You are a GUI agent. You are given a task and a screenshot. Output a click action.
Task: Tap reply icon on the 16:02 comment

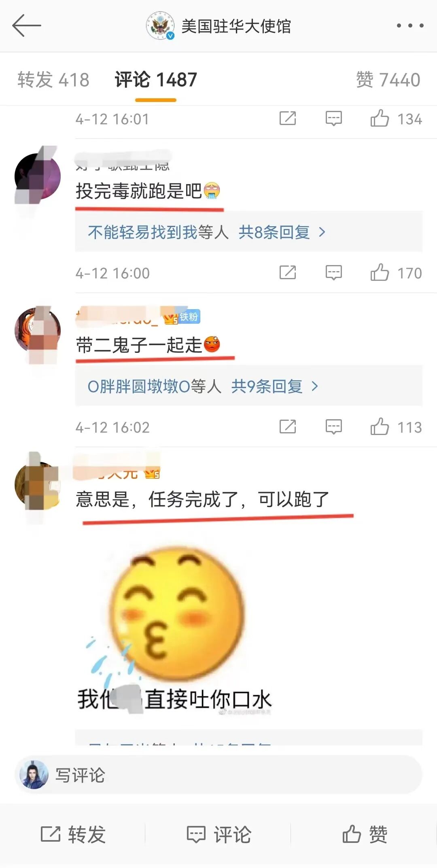point(334,427)
